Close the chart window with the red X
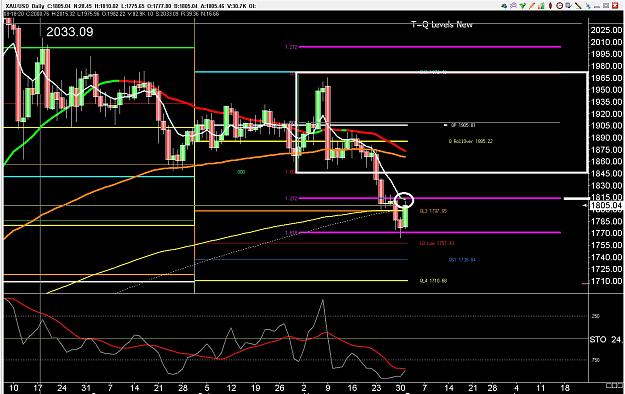 coord(615,6)
